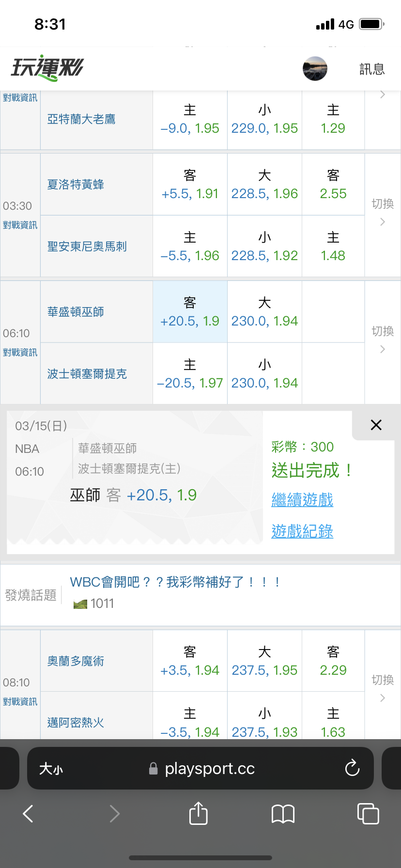Expand 切換 for Magic–Heat game

click(382, 688)
